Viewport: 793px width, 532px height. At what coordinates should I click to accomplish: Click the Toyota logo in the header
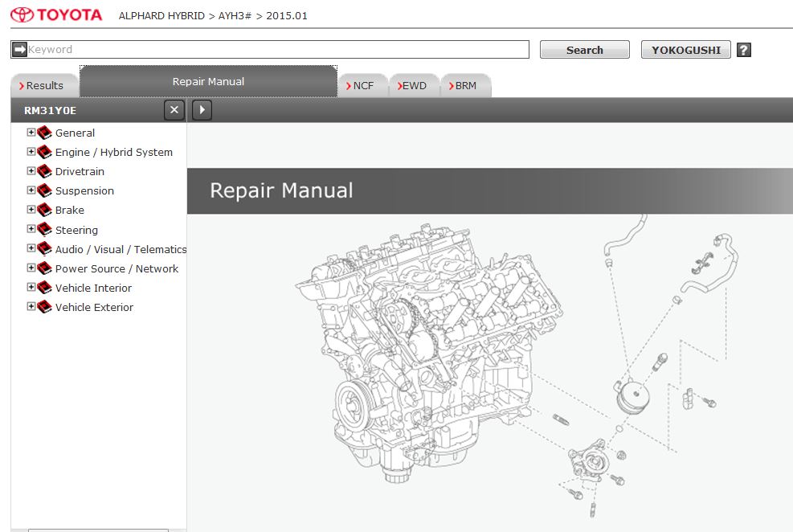pos(55,14)
